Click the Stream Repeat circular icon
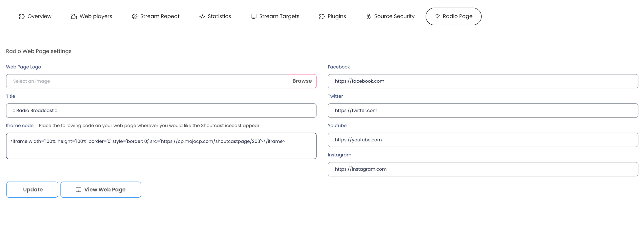 coord(135,17)
